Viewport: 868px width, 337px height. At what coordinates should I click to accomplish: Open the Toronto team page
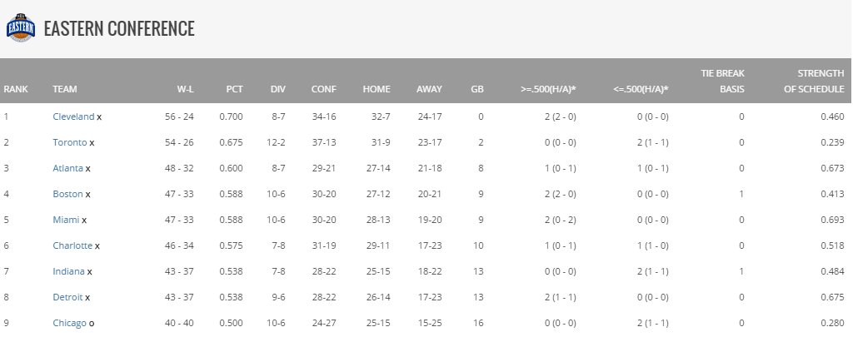70,142
